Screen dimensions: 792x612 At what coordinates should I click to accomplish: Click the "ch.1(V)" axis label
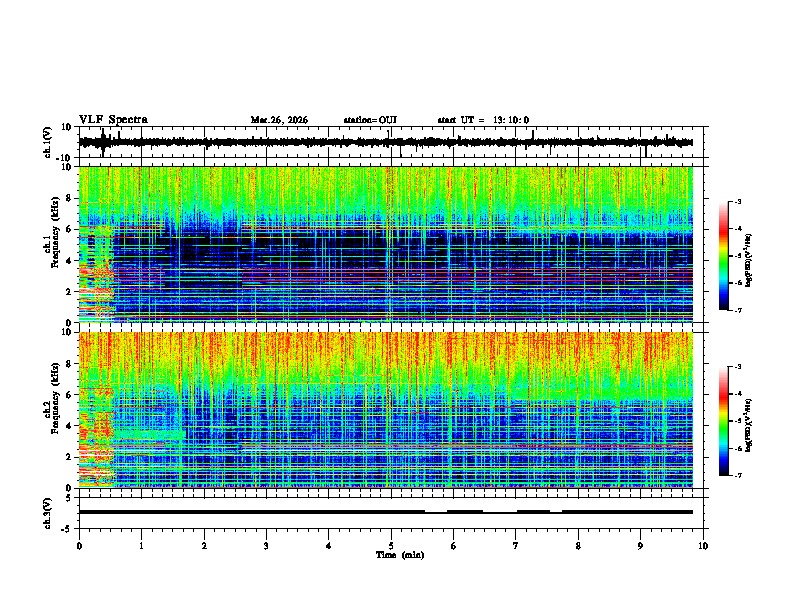click(48, 142)
